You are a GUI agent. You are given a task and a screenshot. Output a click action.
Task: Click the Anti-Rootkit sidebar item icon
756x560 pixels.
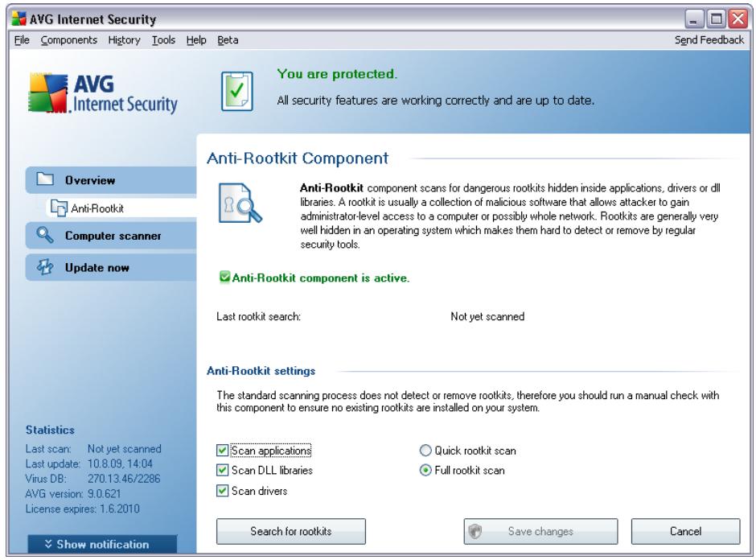(x=59, y=208)
